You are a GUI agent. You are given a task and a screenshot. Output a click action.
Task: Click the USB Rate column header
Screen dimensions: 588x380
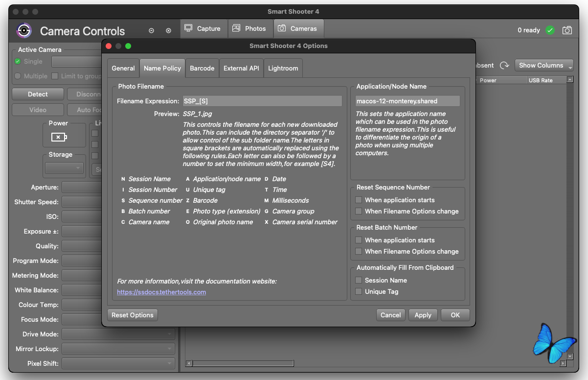[546, 80]
